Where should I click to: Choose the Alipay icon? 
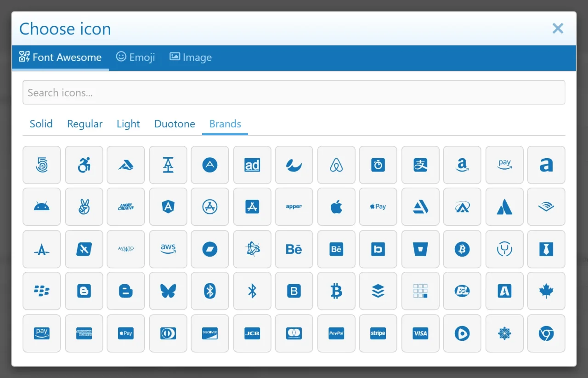point(420,165)
